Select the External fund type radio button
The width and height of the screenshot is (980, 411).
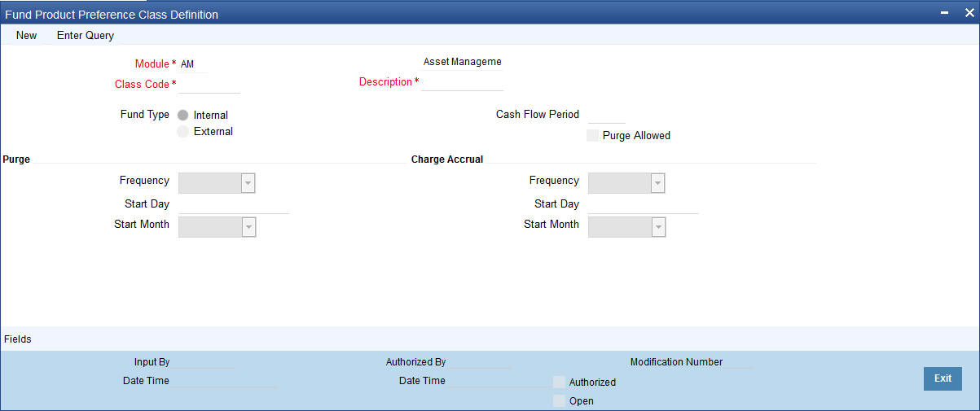(x=182, y=131)
